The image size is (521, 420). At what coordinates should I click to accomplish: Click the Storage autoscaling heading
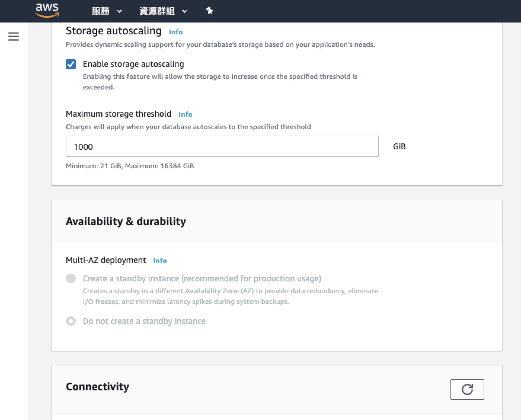[x=114, y=31]
